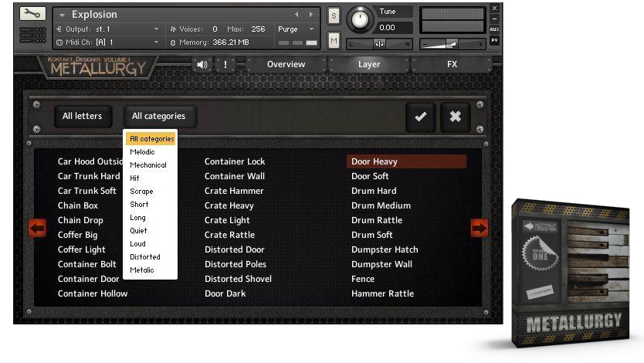The height and width of the screenshot is (363, 644).
Task: Choose Scrape category
Action: pyautogui.click(x=141, y=192)
